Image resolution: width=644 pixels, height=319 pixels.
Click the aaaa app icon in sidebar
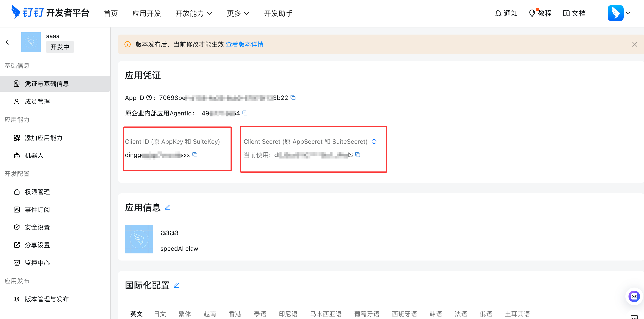(31, 42)
